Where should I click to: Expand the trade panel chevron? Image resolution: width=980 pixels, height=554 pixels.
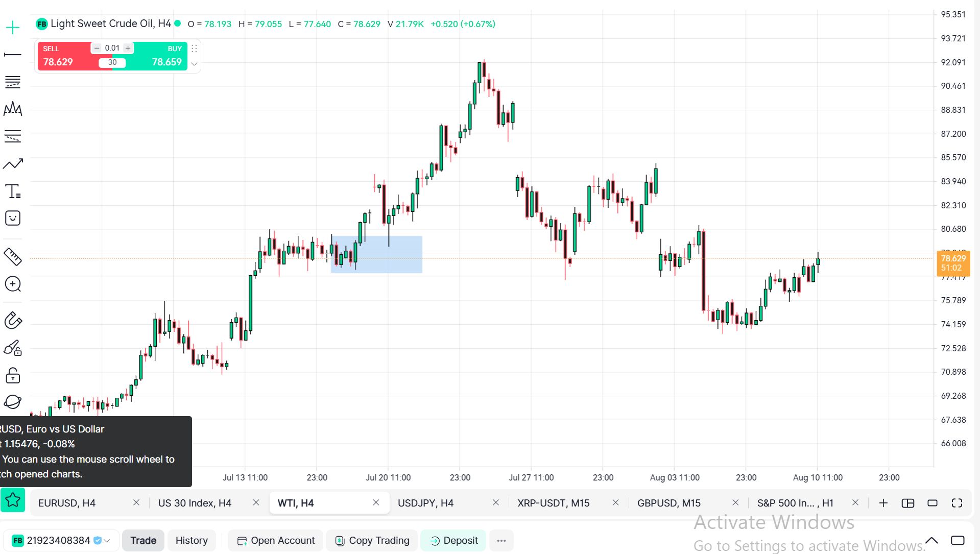click(194, 64)
